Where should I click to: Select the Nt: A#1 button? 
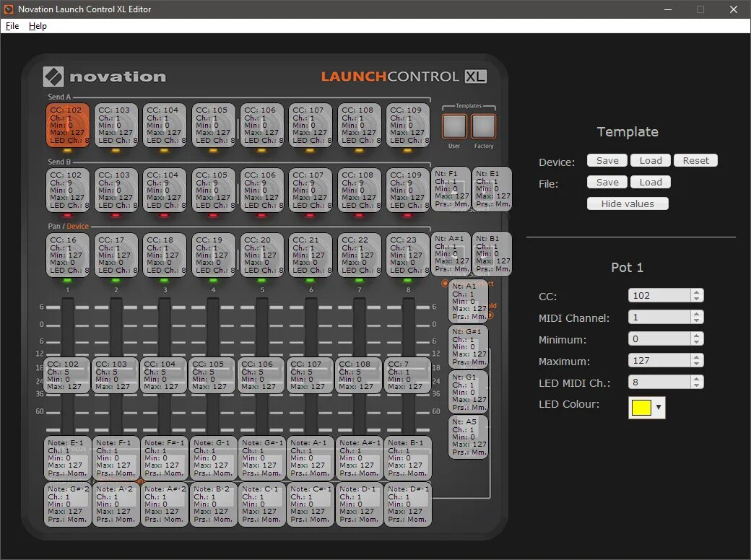451,254
